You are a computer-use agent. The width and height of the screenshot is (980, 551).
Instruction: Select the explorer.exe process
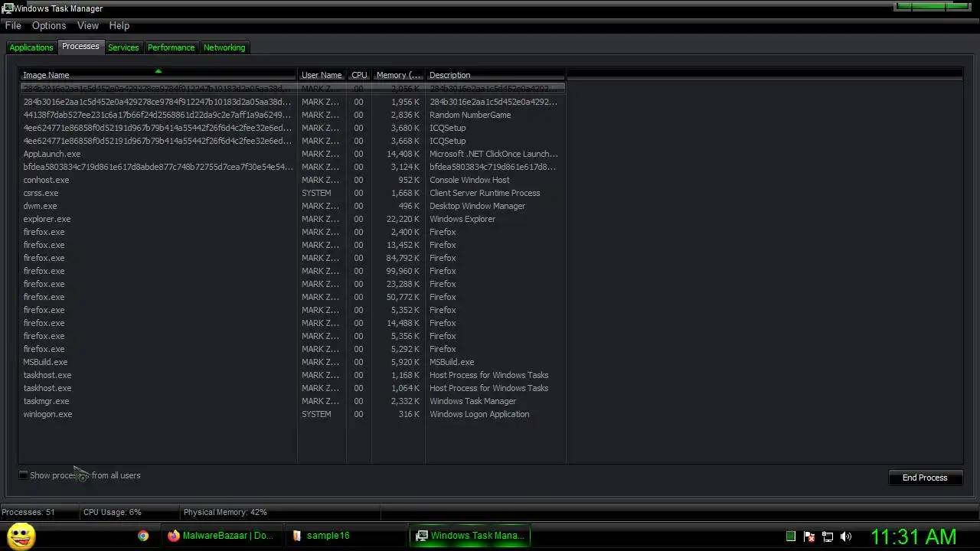tap(47, 219)
